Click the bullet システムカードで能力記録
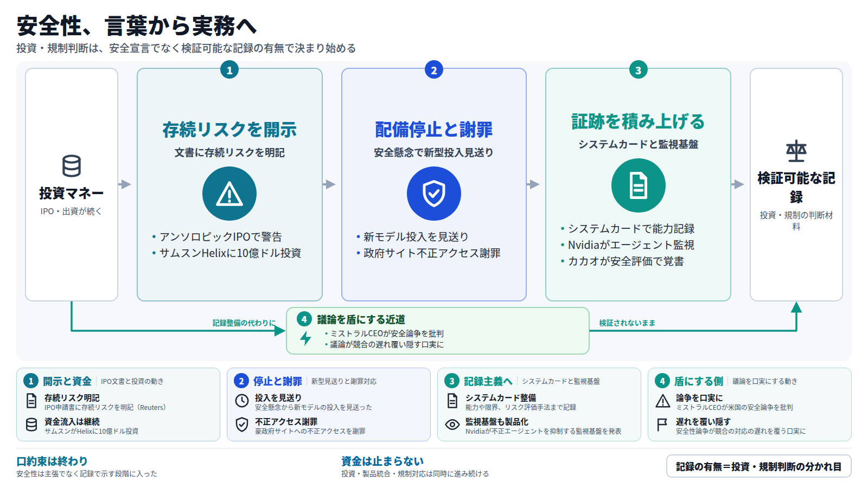This screenshot has height=488, width=868. 631,229
